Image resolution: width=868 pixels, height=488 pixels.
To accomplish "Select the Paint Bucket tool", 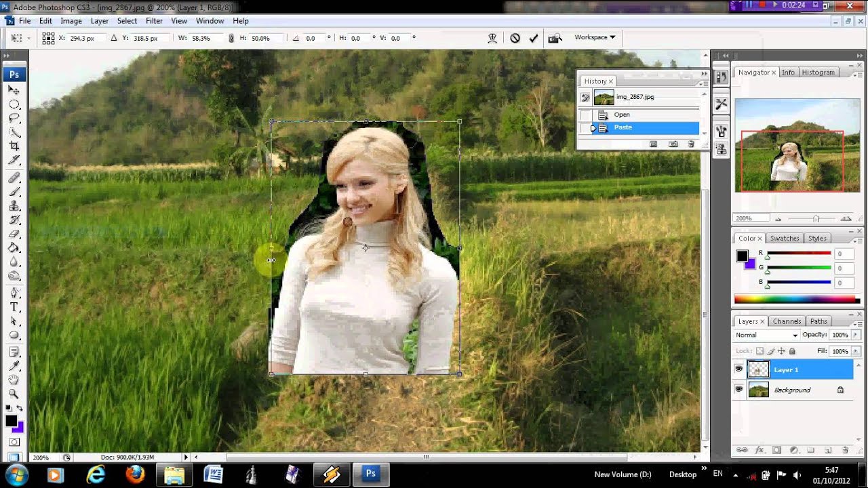I will click(x=14, y=248).
